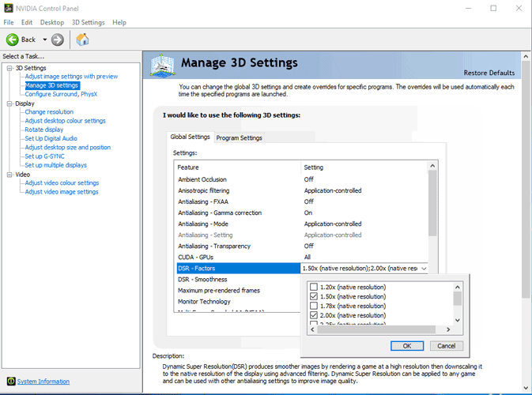This screenshot has height=395, width=532.
Task: Collapse the 3D Settings tree node
Action: coord(9,68)
